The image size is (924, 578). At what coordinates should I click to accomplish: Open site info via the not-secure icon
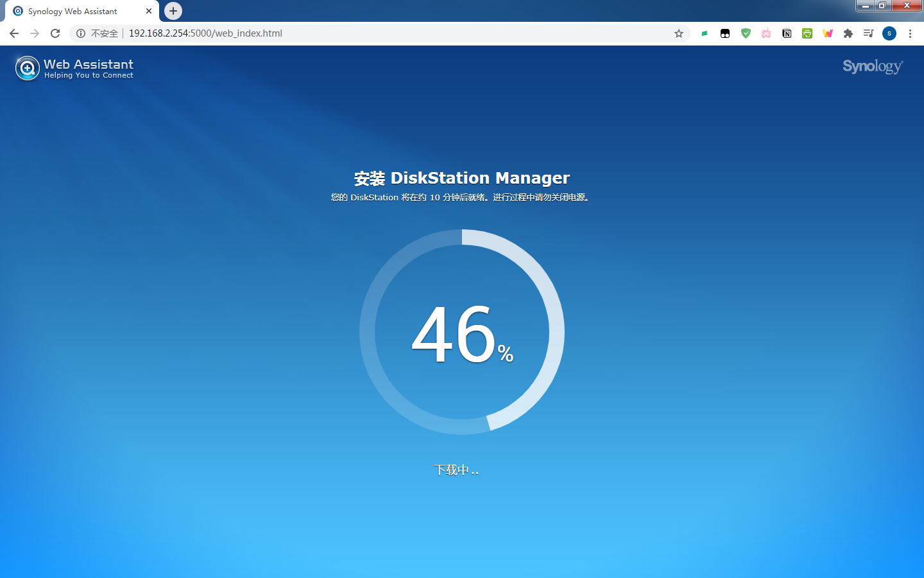point(81,33)
